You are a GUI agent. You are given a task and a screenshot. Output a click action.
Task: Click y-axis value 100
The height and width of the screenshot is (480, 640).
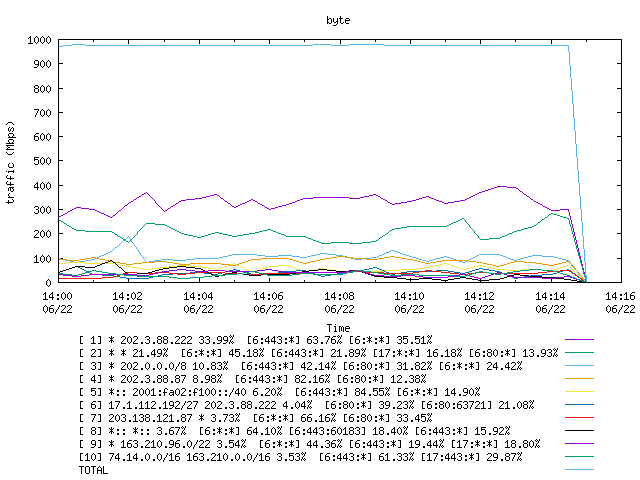pos(42,259)
